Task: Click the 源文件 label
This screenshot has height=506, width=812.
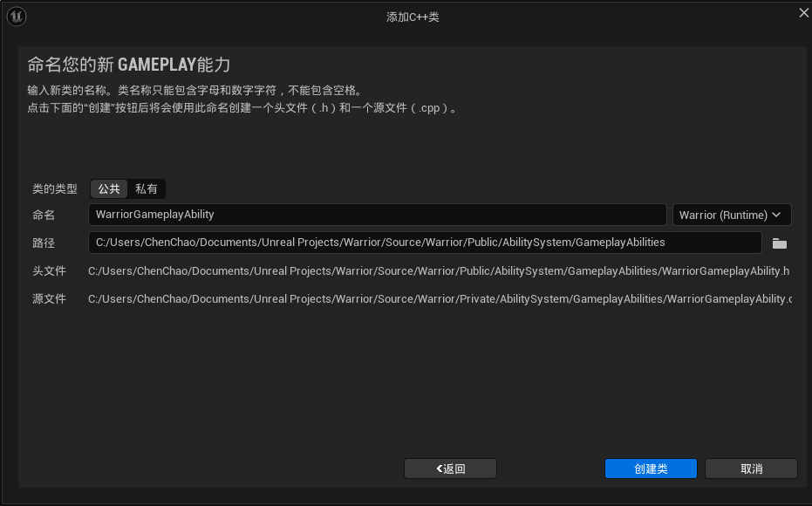Action: [49, 299]
